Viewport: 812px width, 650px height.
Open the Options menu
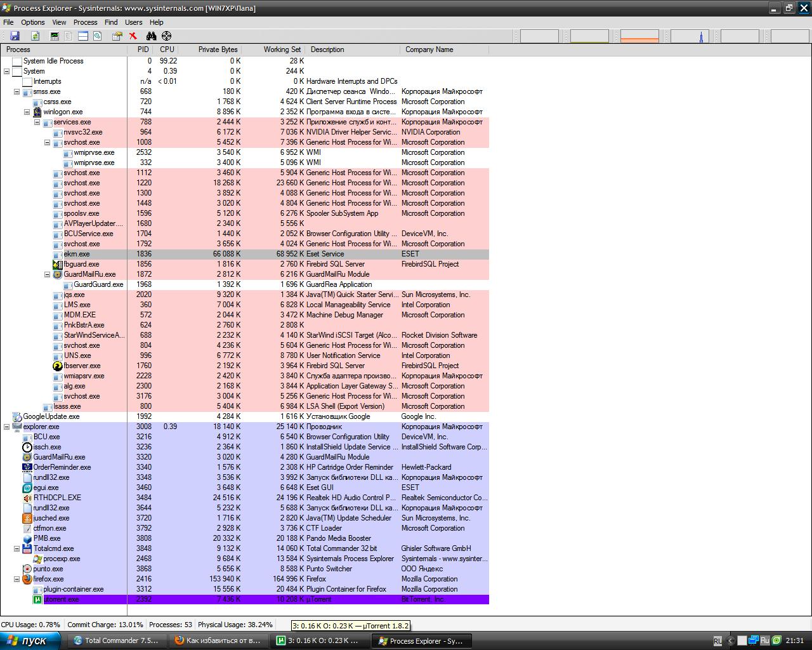(x=33, y=22)
